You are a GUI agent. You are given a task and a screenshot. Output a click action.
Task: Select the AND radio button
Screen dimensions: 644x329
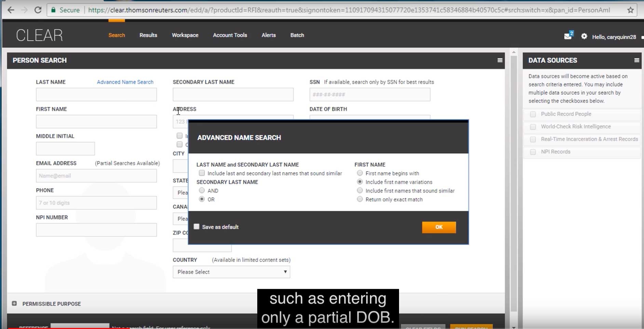202,191
